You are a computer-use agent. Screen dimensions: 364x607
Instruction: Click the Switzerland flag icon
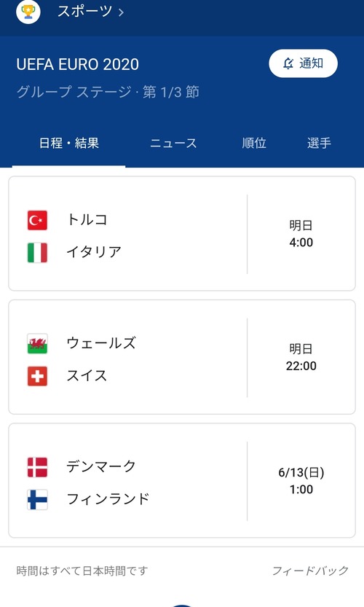pyautogui.click(x=37, y=376)
